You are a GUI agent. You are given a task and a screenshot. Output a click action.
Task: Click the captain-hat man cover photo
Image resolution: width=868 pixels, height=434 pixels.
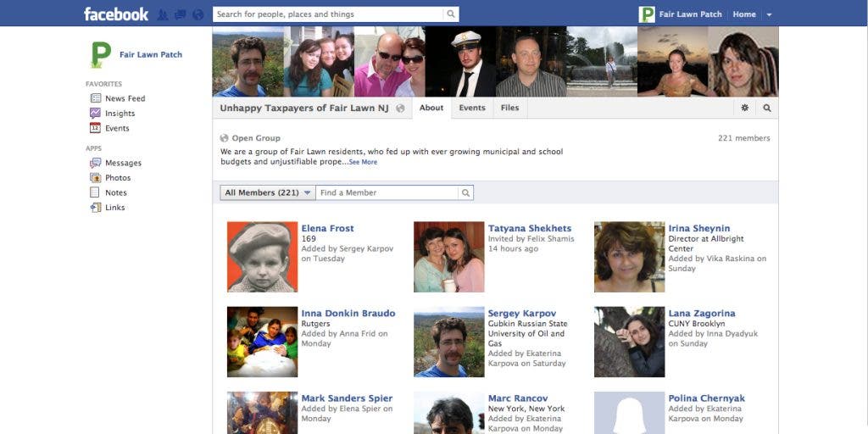[x=460, y=61]
